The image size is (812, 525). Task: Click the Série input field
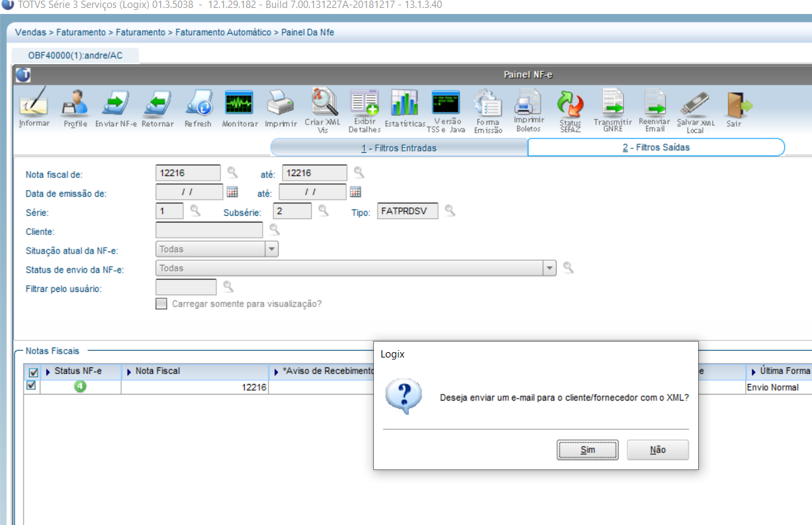pyautogui.click(x=169, y=211)
